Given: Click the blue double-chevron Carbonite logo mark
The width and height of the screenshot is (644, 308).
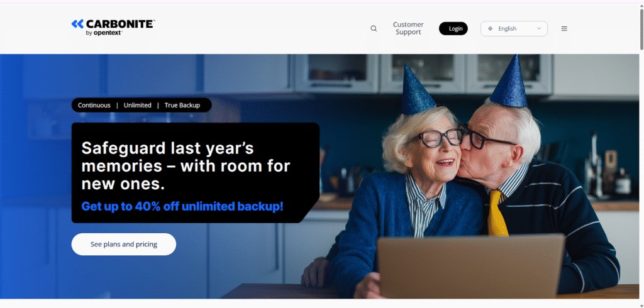Looking at the screenshot, I should (x=77, y=24).
